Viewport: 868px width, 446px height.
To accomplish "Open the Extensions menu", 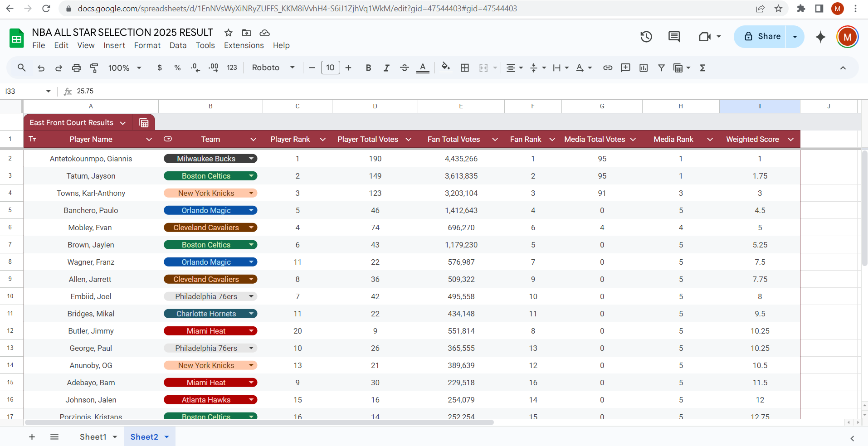I will click(x=244, y=45).
